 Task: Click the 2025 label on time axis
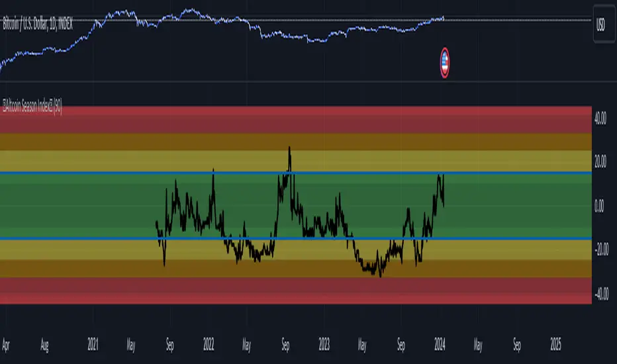pyautogui.click(x=555, y=345)
